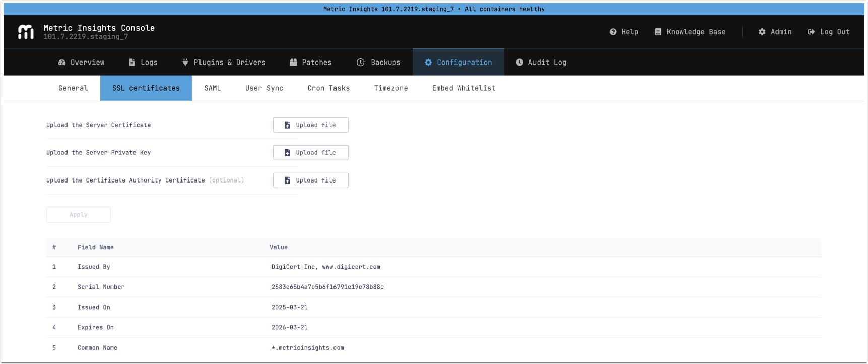
Task: Click the Metric Insights logo icon
Action: click(x=26, y=32)
